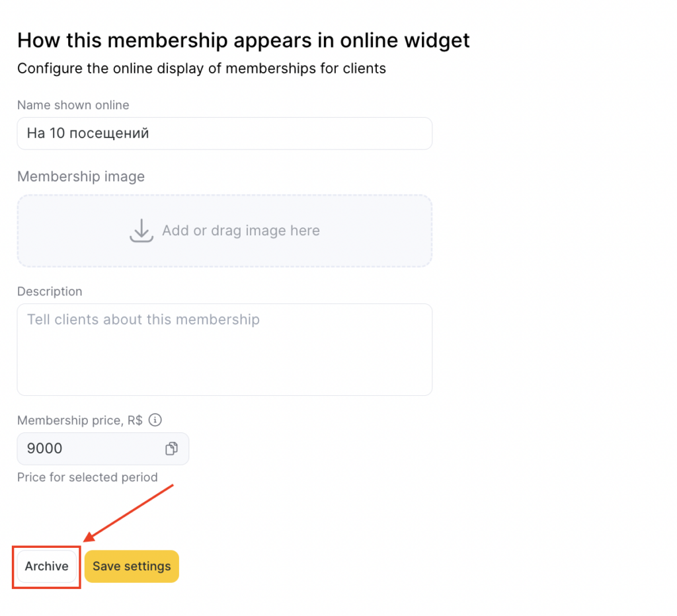Image resolution: width=677 pixels, height=616 pixels.
Task: Click the info icon beside Membership price
Action: pos(155,420)
